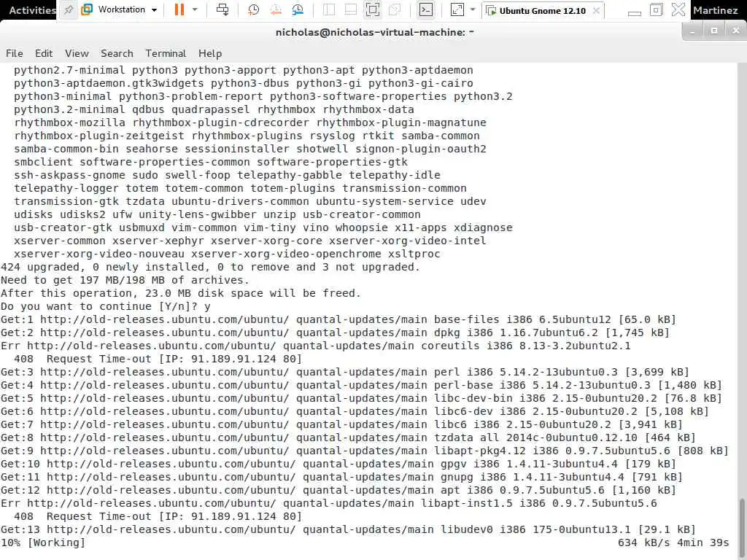
Task: Minimize the terminal window
Action: click(692, 31)
